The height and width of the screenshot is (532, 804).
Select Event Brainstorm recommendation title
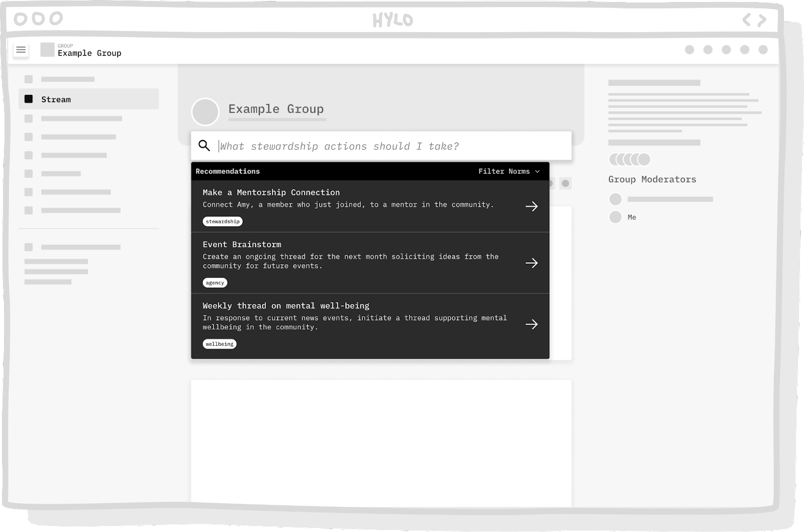[242, 245]
